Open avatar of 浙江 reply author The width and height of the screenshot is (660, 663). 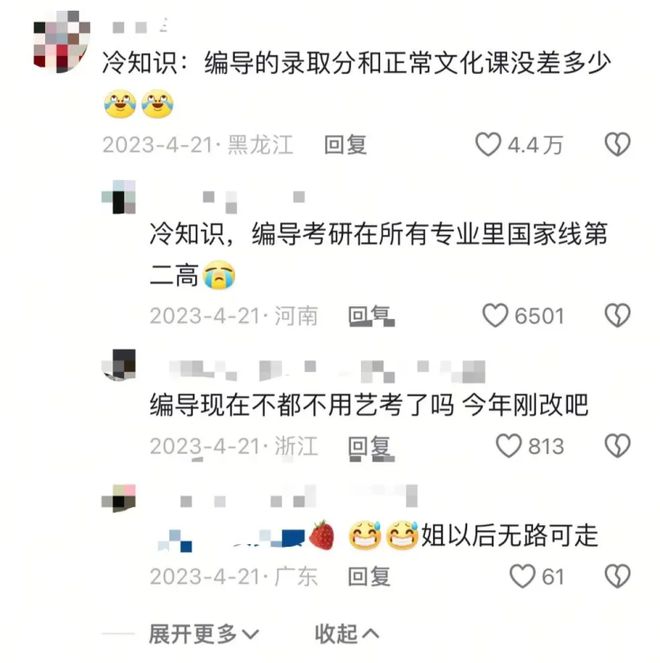pyautogui.click(x=119, y=364)
